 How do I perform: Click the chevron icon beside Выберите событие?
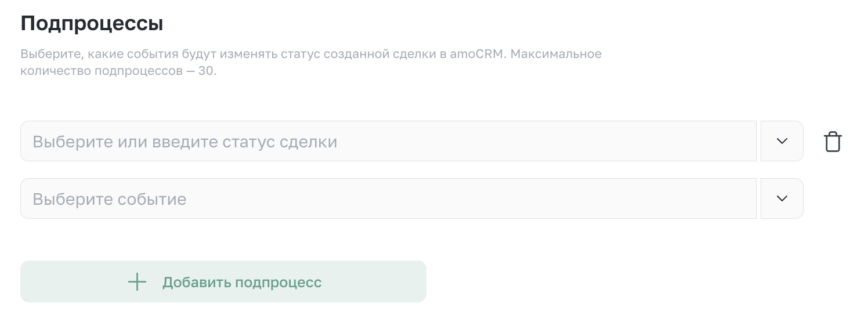[x=782, y=198]
